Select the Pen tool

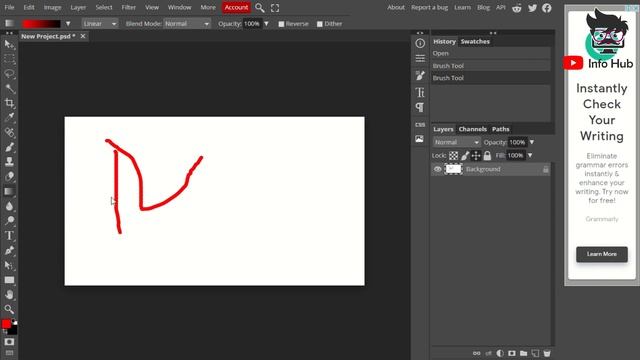9,250
